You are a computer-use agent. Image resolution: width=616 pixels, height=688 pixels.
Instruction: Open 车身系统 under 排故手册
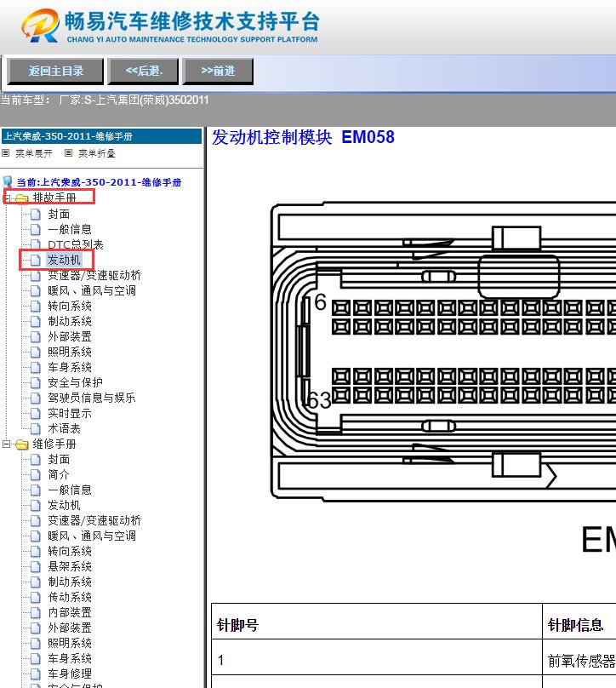(x=70, y=367)
